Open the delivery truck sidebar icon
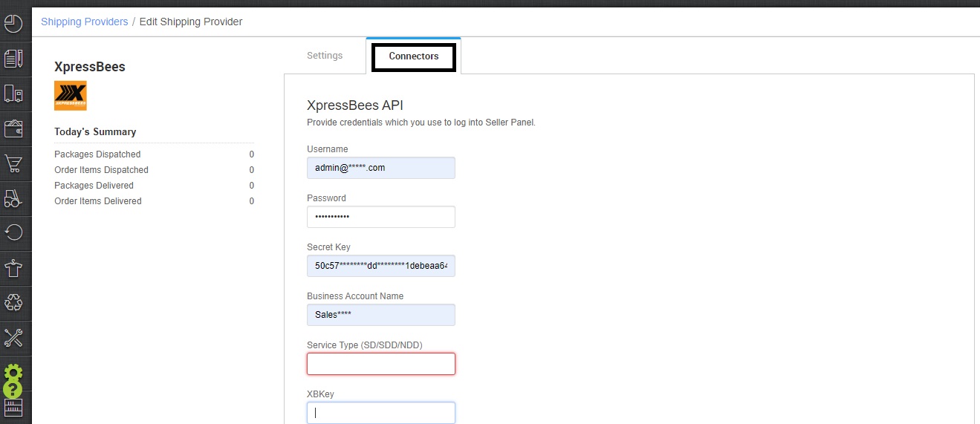 point(14,94)
